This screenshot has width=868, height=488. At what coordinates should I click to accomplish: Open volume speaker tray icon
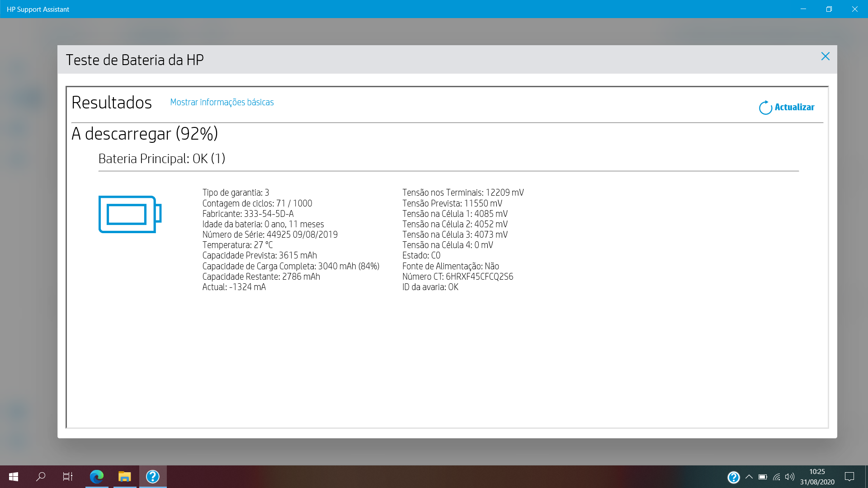(x=789, y=477)
